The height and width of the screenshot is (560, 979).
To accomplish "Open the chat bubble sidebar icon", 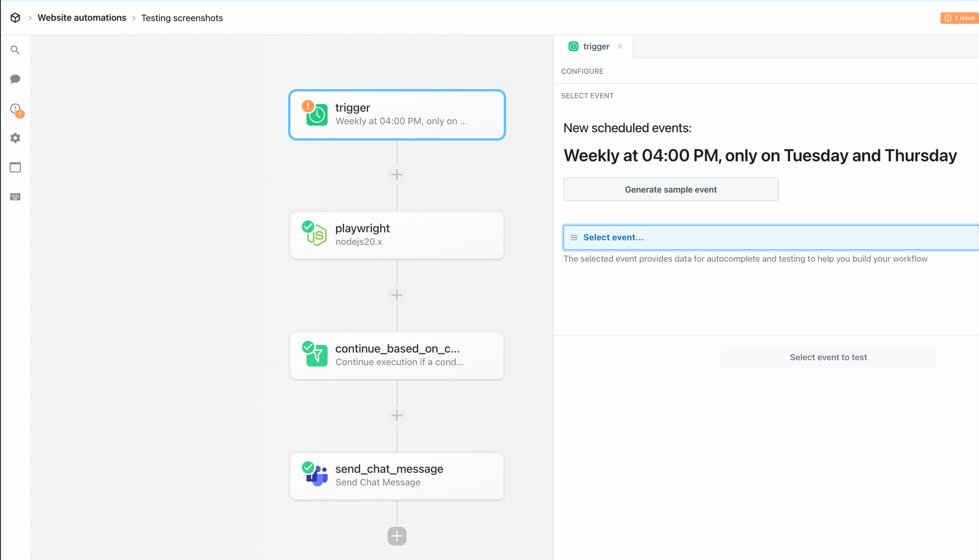I will 15,79.
